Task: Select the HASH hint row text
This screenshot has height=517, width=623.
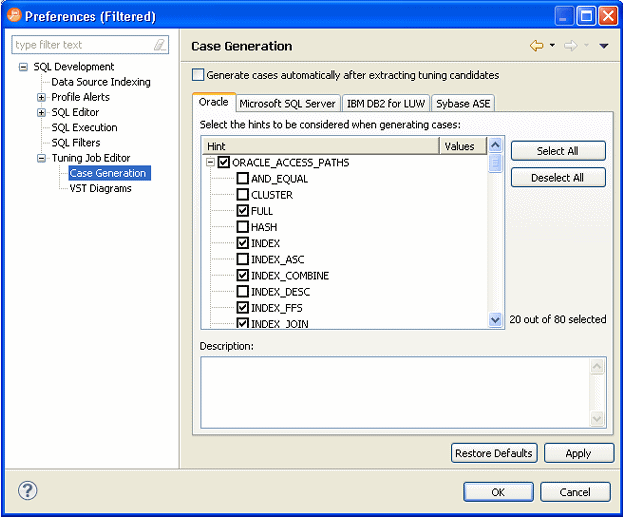Action: click(x=264, y=227)
